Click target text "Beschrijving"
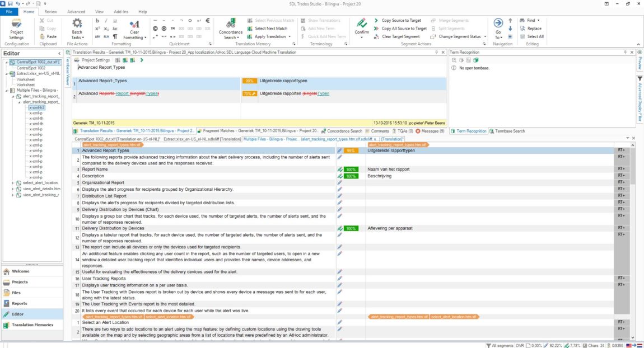 point(379,176)
